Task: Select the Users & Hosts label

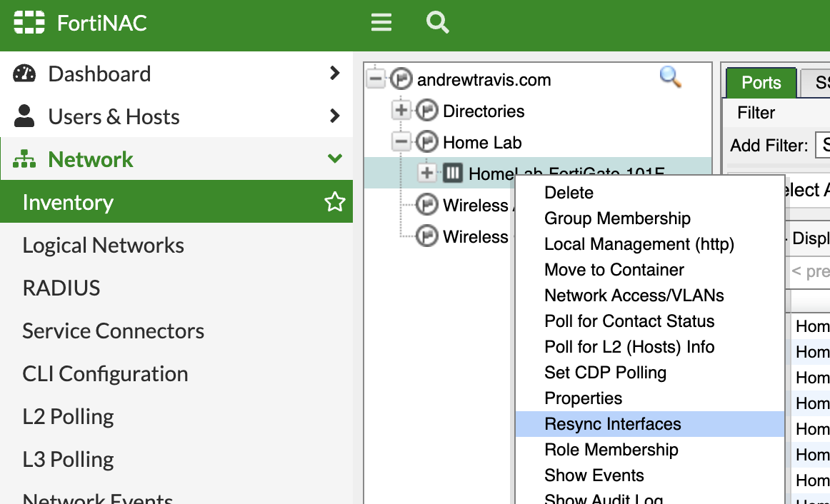Action: [x=114, y=116]
